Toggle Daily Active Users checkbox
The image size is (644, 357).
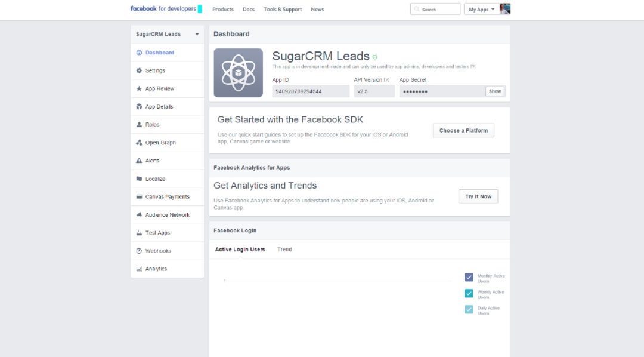point(469,309)
